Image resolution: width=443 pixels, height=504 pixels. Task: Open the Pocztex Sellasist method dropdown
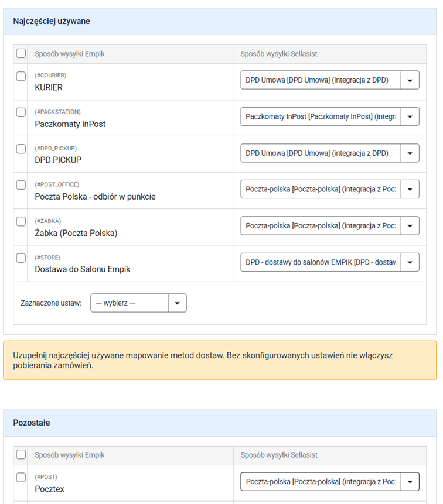(x=410, y=481)
